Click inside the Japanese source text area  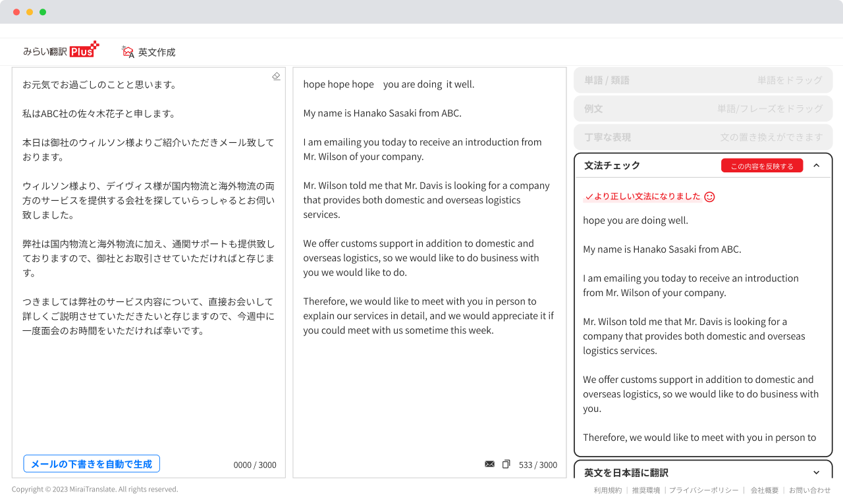149,272
